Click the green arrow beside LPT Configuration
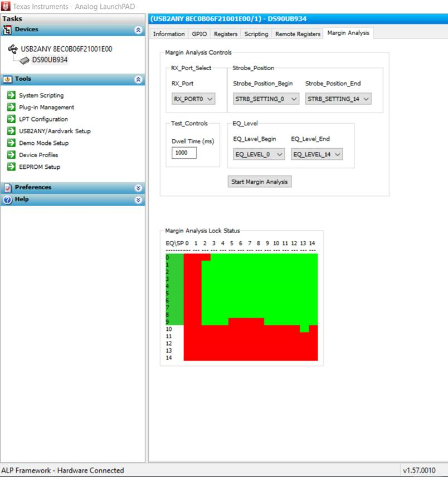This screenshot has width=448, height=477. 11,119
